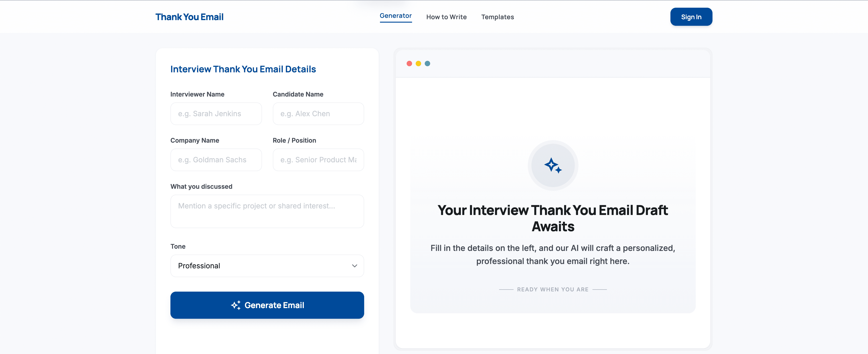The image size is (868, 354).
Task: Focus the Interviewer Name field
Action: (216, 114)
